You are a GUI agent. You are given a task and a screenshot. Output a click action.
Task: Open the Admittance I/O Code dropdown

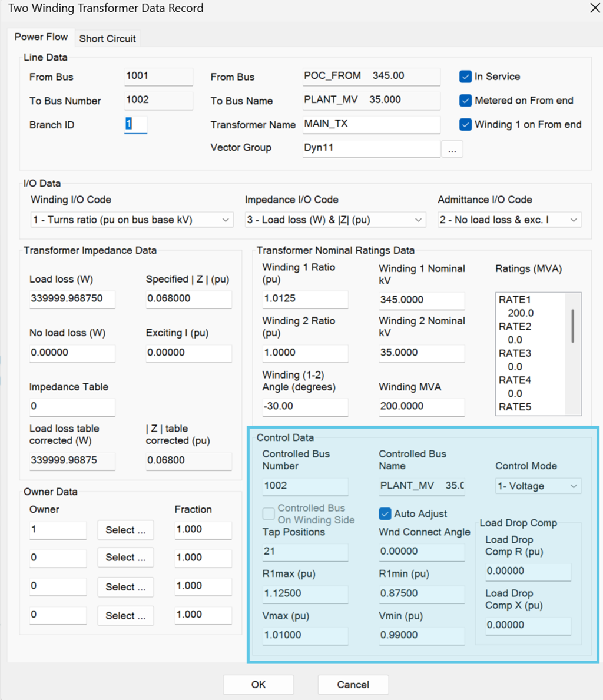pyautogui.click(x=509, y=220)
